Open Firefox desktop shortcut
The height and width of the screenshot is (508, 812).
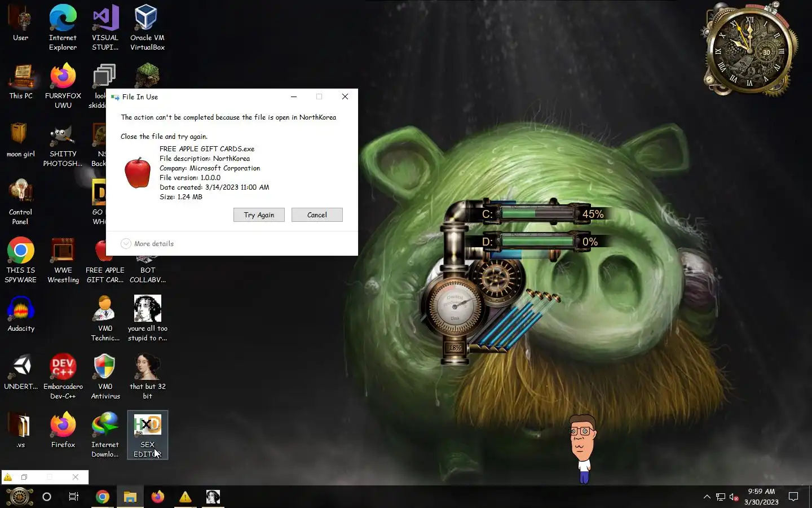tap(63, 431)
